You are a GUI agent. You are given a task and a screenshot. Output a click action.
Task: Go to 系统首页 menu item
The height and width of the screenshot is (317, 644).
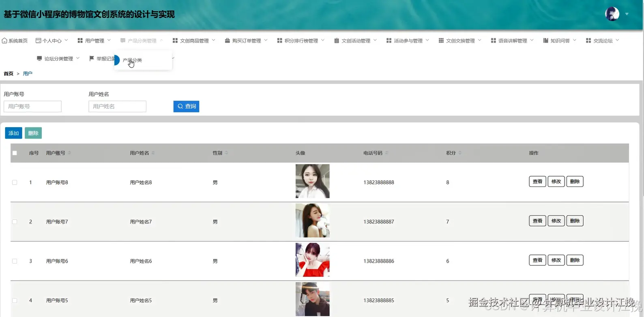point(15,41)
